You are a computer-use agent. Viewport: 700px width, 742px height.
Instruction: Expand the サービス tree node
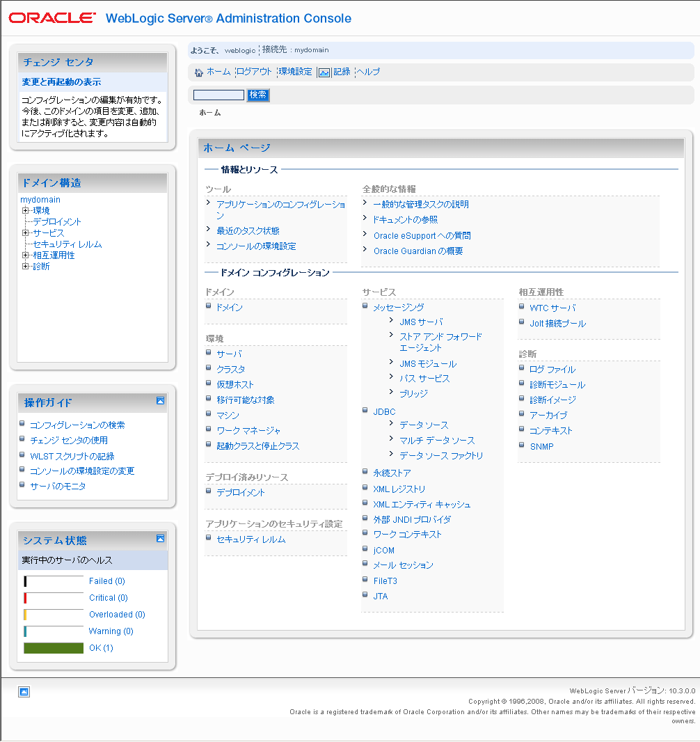pyautogui.click(x=26, y=232)
